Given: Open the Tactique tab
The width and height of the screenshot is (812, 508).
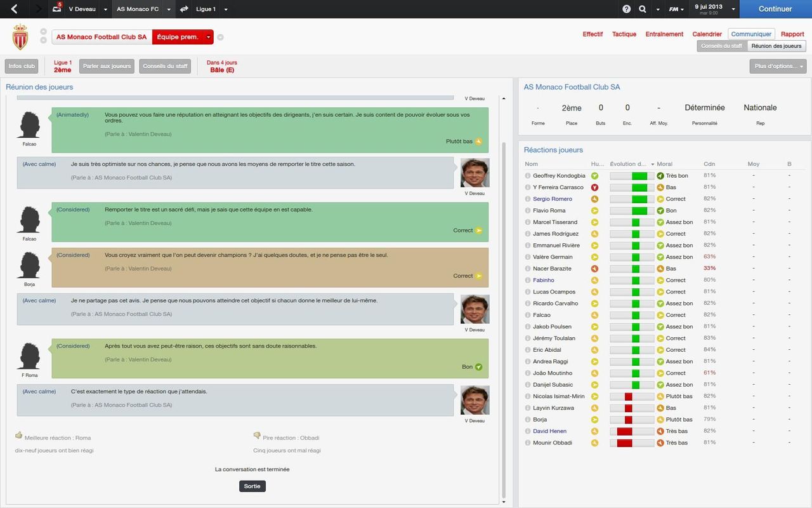Looking at the screenshot, I should (x=624, y=34).
